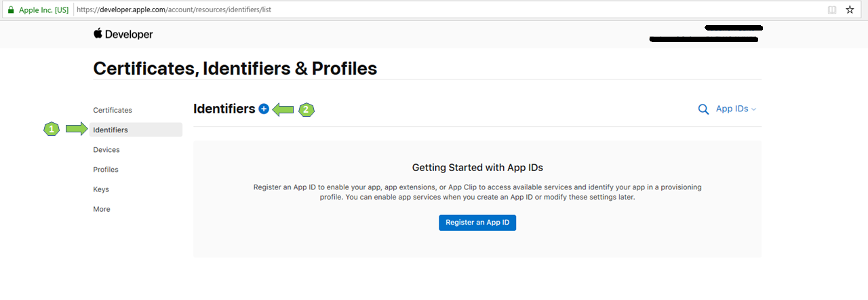The height and width of the screenshot is (300, 868).
Task: Click Certificates, Identifiers & Profiles heading
Action: [x=235, y=69]
